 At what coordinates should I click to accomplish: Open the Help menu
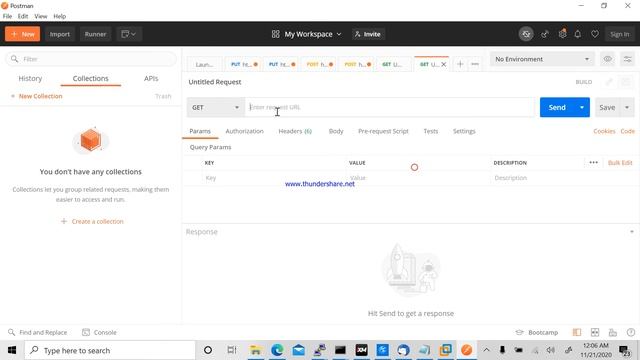(60, 16)
